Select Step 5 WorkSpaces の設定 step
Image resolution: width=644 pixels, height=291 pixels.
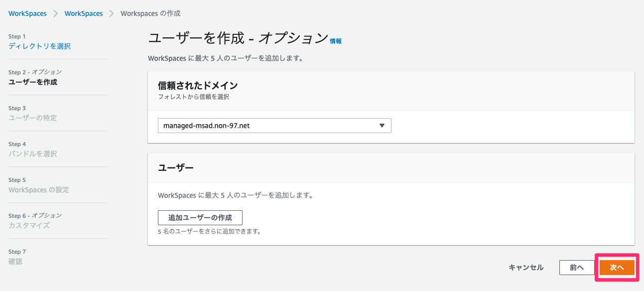pos(38,189)
